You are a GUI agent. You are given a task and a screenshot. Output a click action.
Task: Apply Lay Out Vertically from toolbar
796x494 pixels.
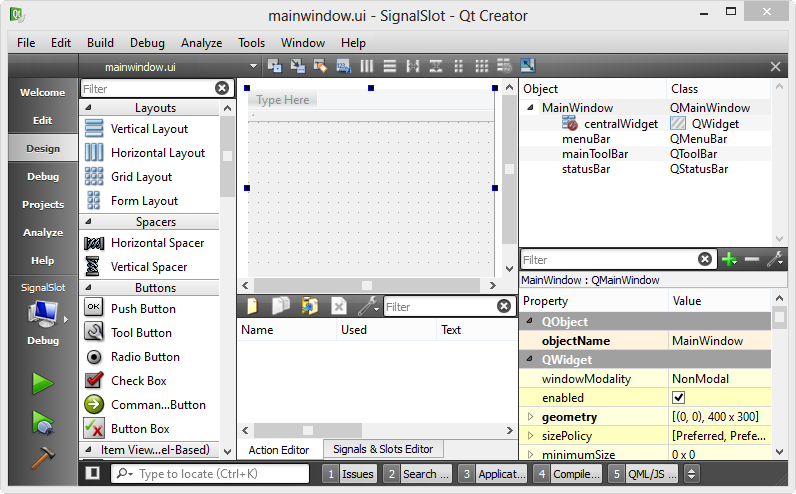click(390, 66)
